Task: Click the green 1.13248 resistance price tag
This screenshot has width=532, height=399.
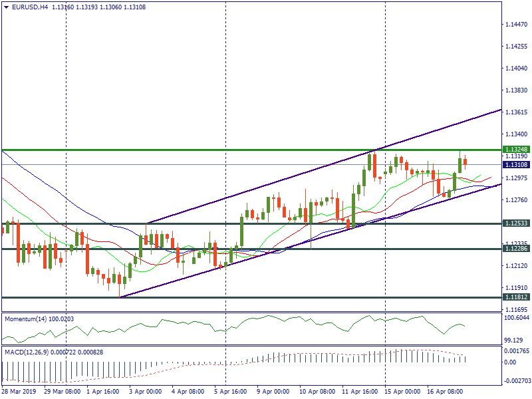Action: coord(516,150)
